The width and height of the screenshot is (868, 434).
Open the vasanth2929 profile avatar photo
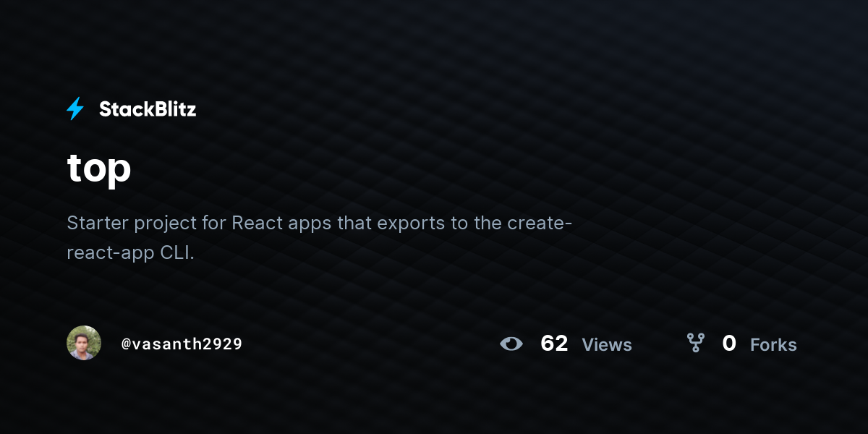pyautogui.click(x=84, y=343)
